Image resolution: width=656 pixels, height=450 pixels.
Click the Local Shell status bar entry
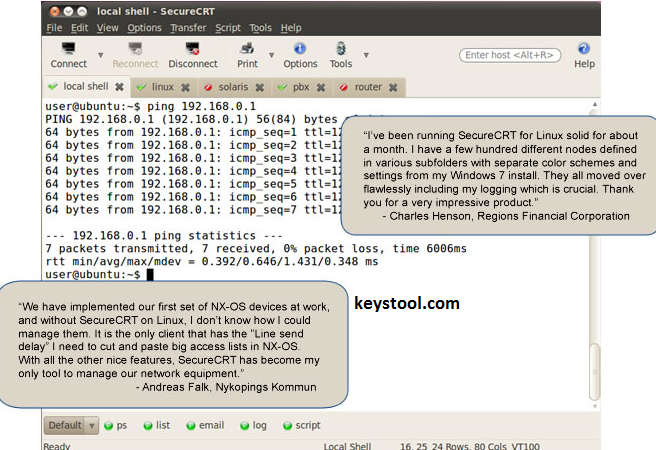tap(347, 446)
